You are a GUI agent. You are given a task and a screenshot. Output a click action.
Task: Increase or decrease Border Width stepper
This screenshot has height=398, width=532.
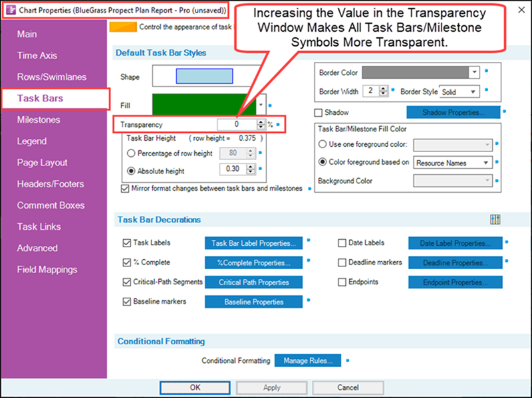[383, 91]
